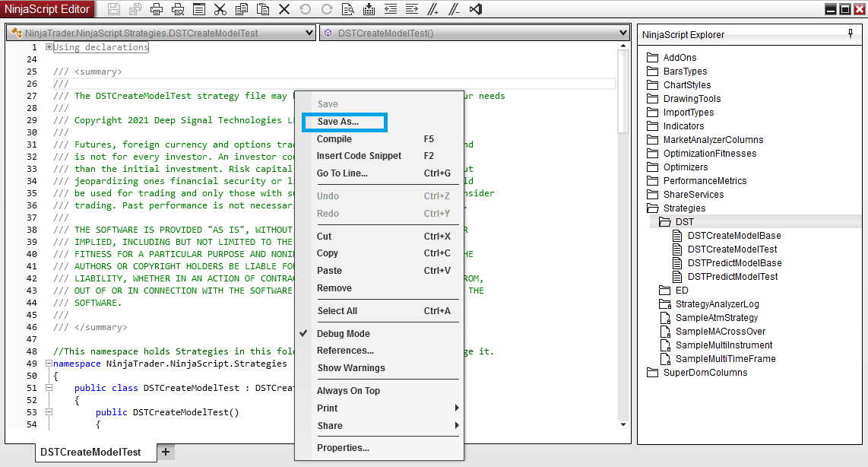
Task: Click the Delete X toolbar icon
Action: (284, 9)
